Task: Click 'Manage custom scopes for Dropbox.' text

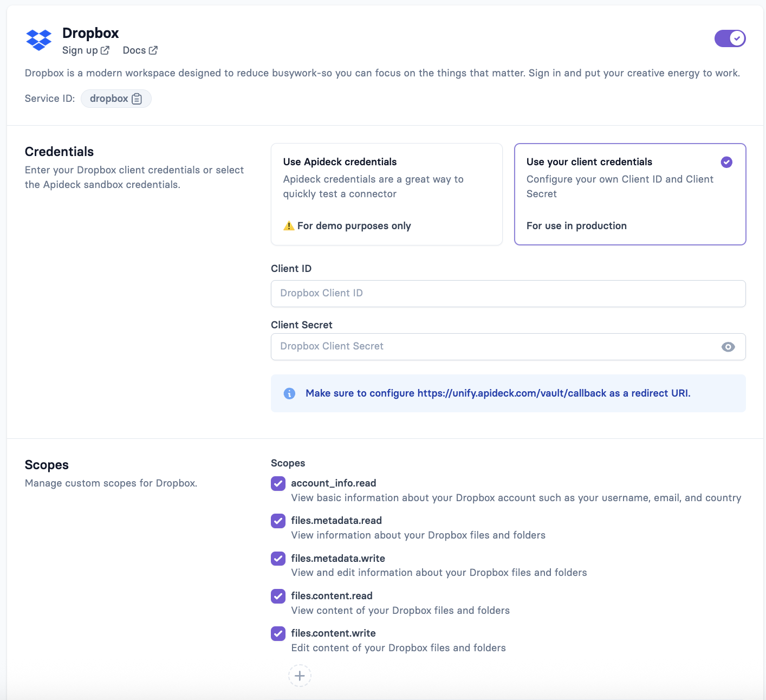Action: coord(111,483)
